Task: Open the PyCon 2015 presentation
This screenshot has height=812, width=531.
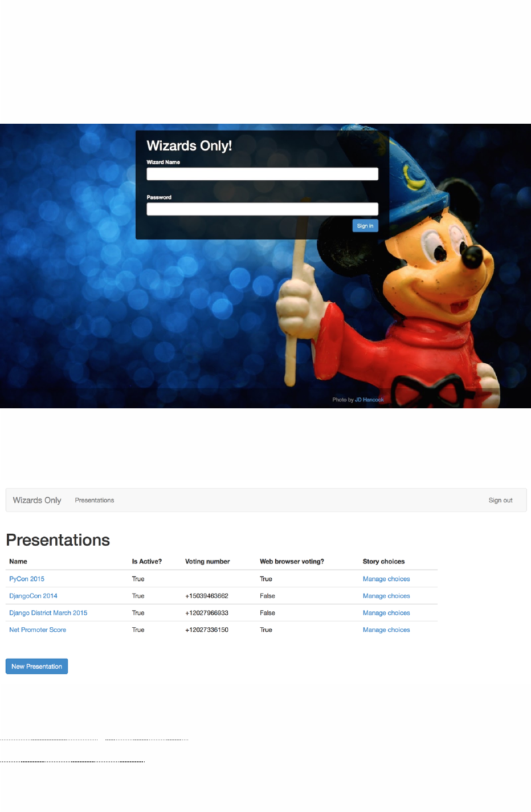Action: [27, 579]
